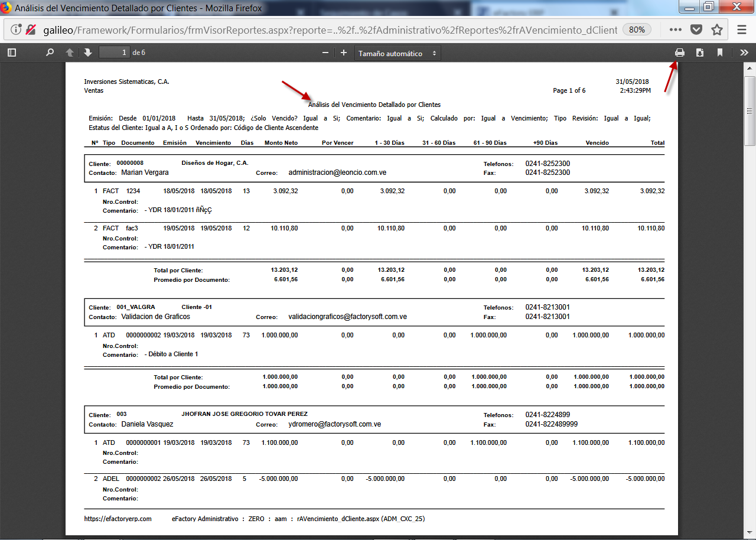Screen dimensions: 756x540
Task: Click footer text rAVencimiento_dCliente.aspx (ADM_CXC_25)
Action: (361, 519)
